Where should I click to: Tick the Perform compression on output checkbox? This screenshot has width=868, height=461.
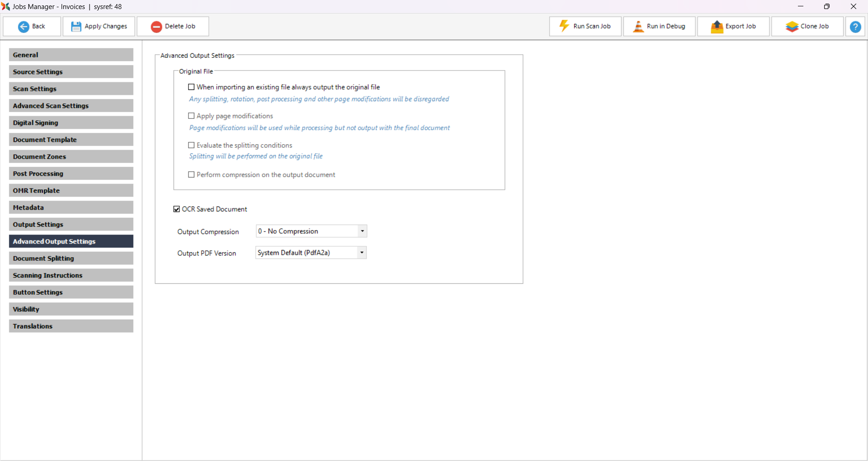(191, 174)
